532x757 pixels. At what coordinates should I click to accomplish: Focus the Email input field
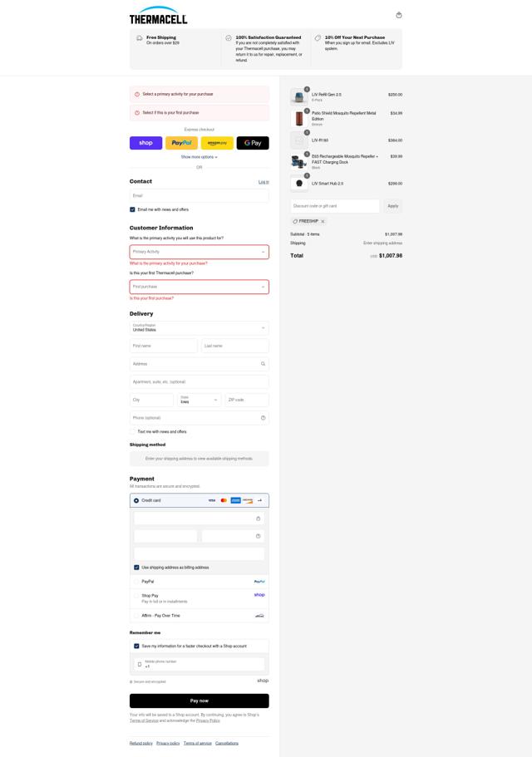click(199, 195)
